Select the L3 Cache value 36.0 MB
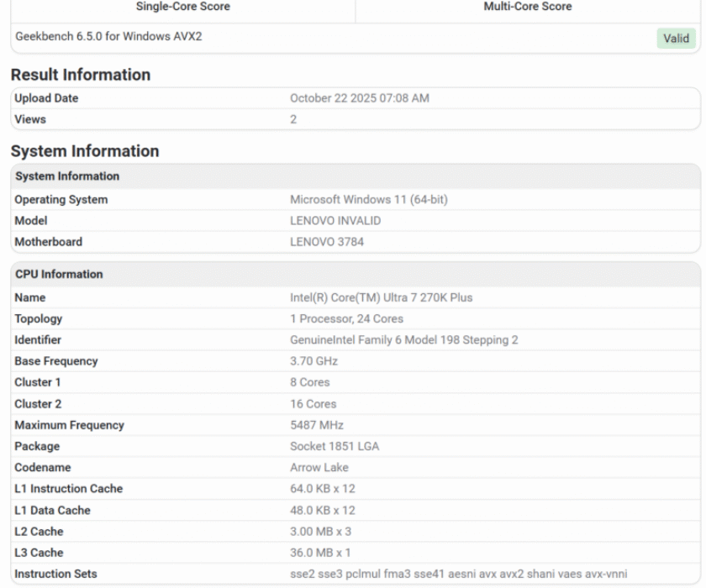The width and height of the screenshot is (706, 588). pyautogui.click(x=319, y=552)
